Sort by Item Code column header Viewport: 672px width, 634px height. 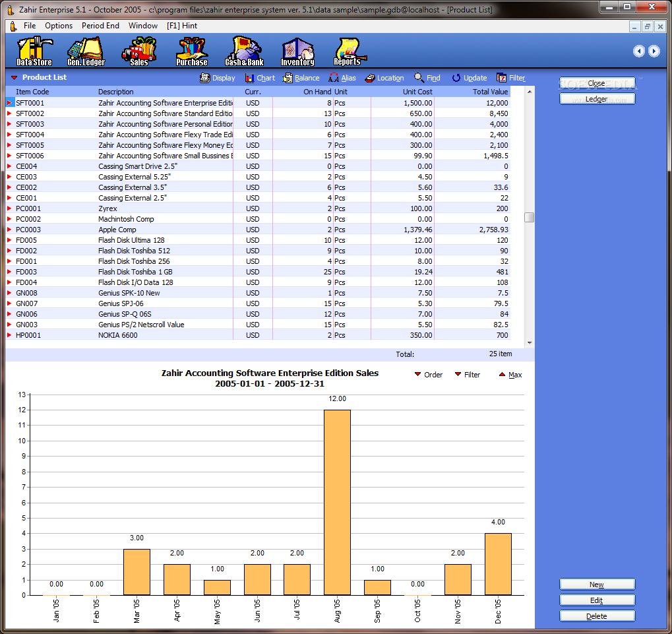pos(32,92)
